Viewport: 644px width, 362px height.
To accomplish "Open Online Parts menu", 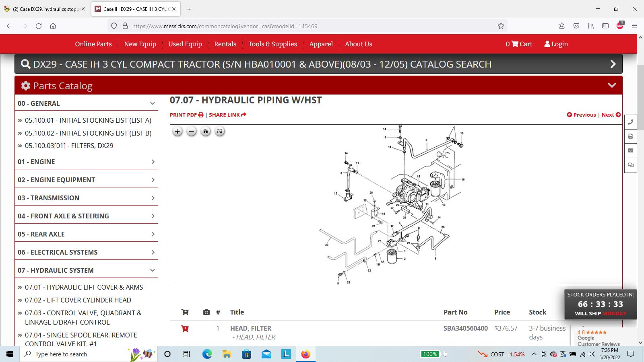I will pos(93,44).
